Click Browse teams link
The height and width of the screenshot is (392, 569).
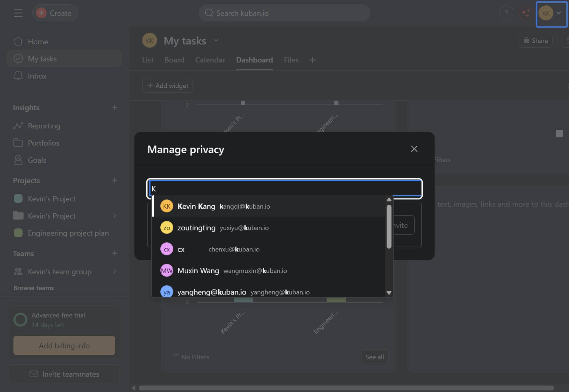(x=33, y=288)
